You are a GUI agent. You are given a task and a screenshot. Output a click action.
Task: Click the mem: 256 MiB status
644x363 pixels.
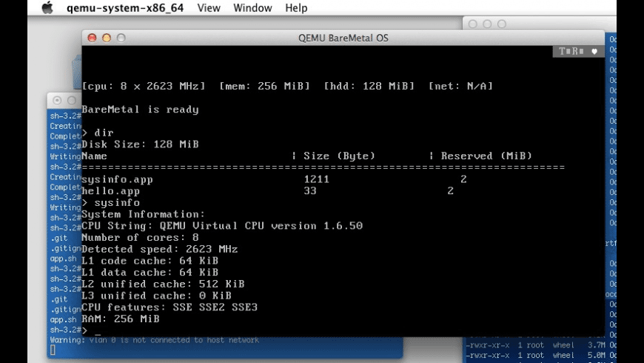[264, 86]
